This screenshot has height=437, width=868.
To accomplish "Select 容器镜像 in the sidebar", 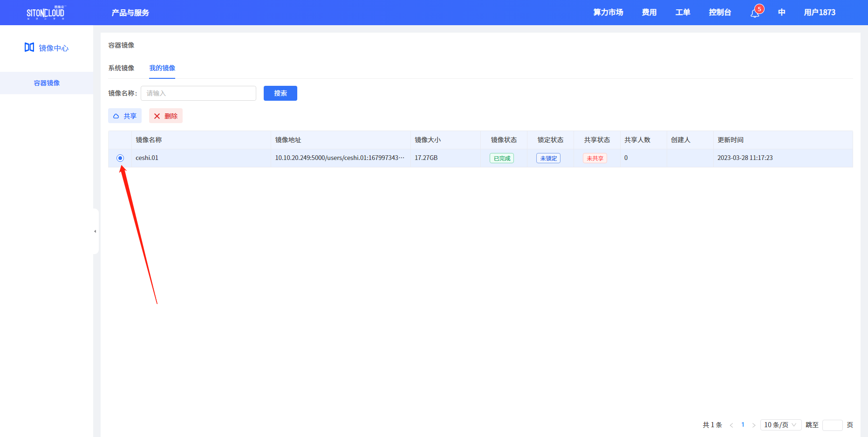I will point(47,83).
